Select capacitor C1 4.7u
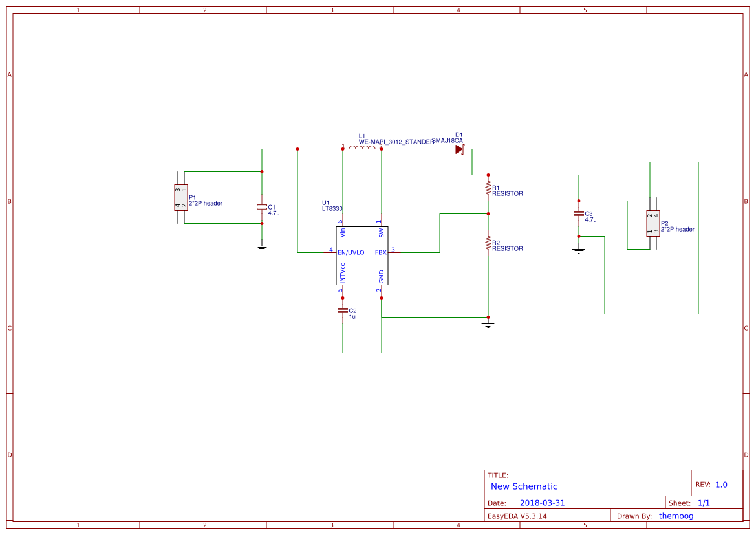756x535 pixels. tap(261, 207)
